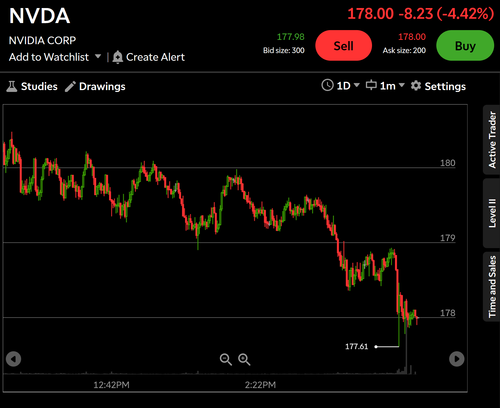Click the Drawings label
The image size is (500, 408).
[102, 87]
